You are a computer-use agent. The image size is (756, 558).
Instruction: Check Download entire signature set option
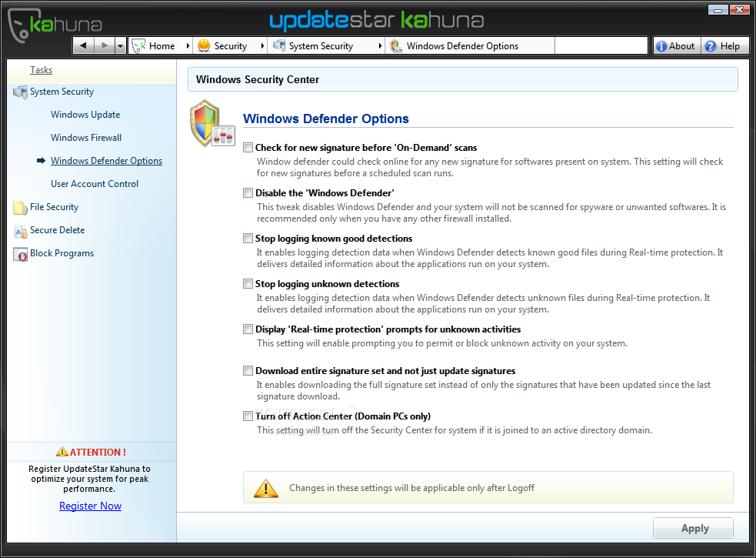pyautogui.click(x=248, y=370)
